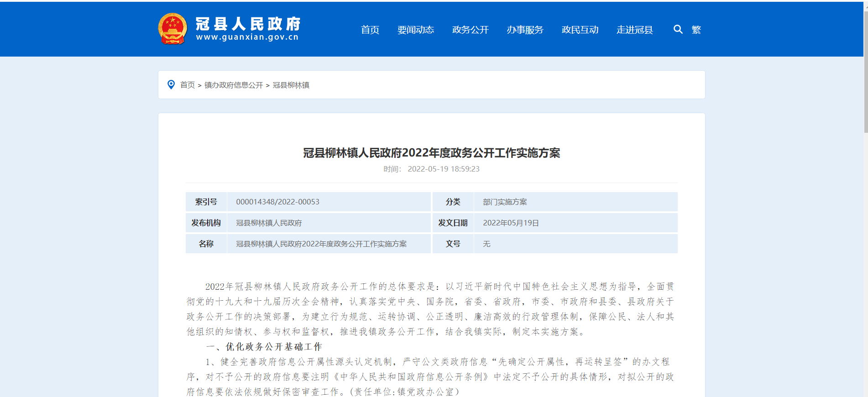Open the 办事服务 menu item
The image size is (868, 397).
pos(525,30)
